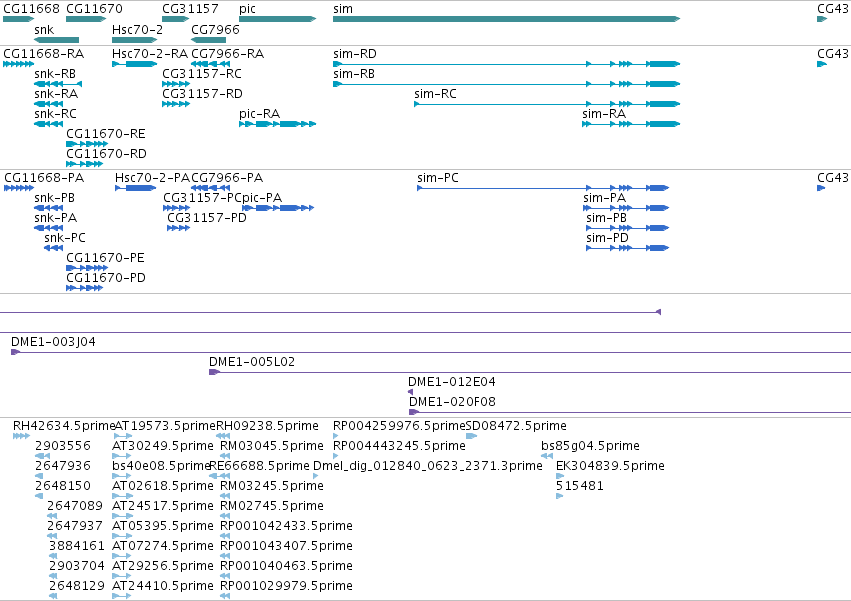Select the sim-PB protein label
Screen dimensions: 851x601
pos(606,218)
